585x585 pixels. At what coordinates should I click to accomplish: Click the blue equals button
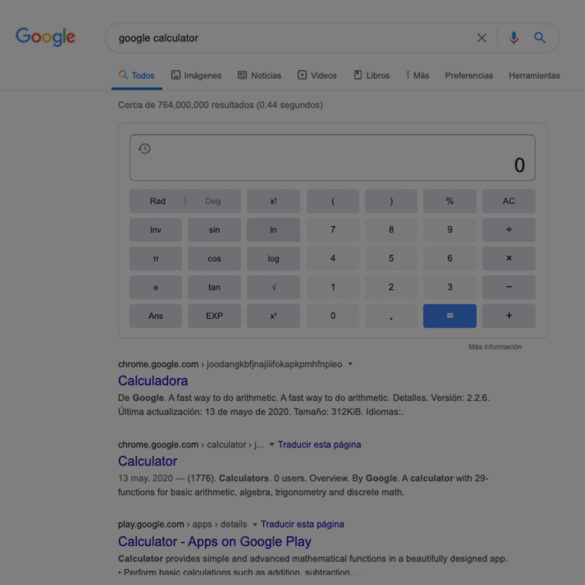pyautogui.click(x=450, y=316)
